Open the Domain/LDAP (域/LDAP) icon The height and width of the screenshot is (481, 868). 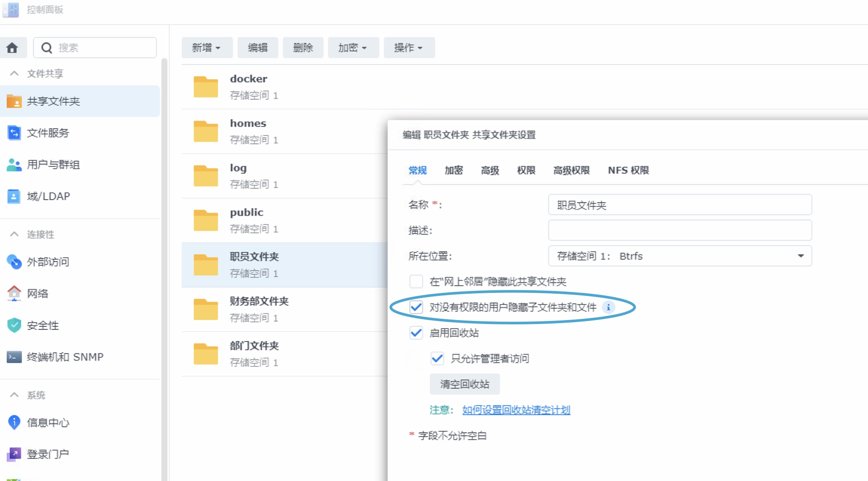14,196
